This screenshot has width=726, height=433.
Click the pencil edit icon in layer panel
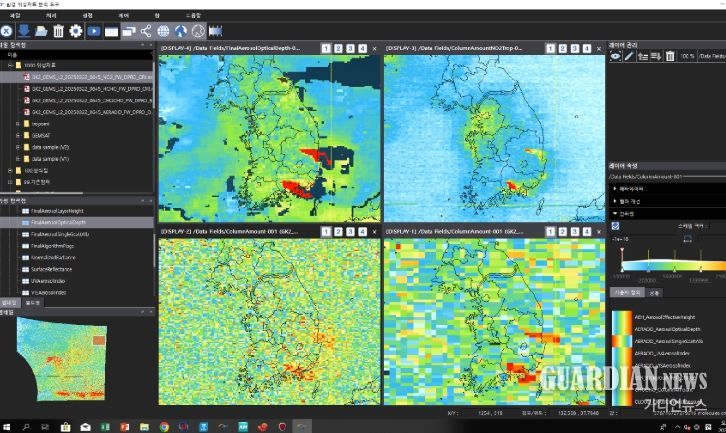point(629,56)
